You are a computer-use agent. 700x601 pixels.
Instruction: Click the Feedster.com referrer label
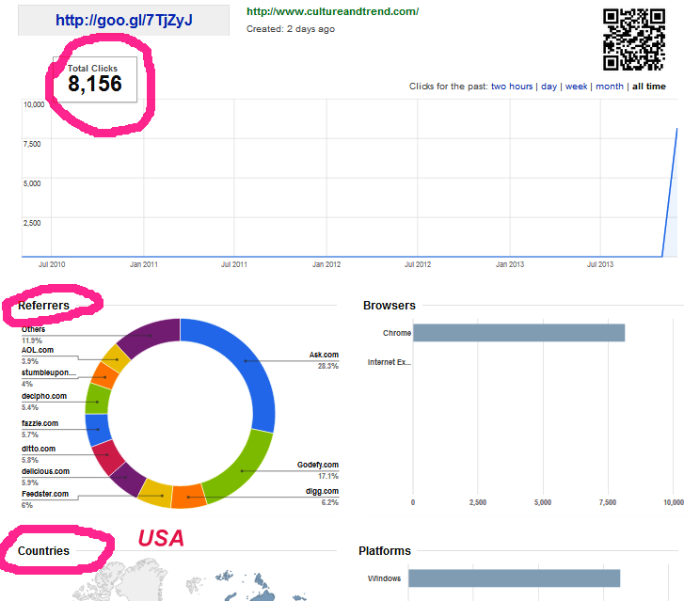44,494
